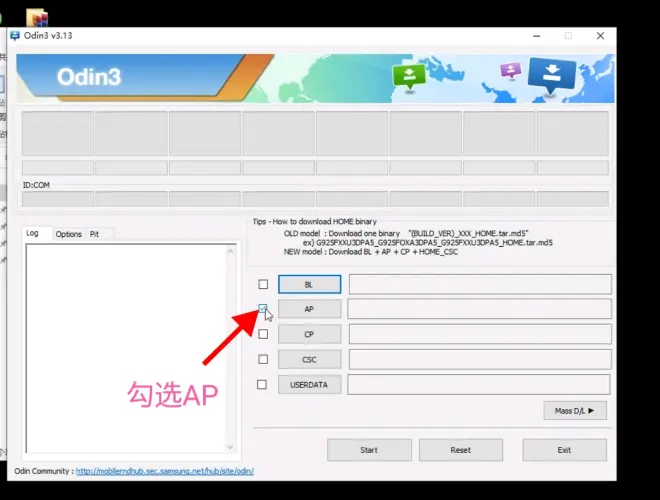Click the CSC file button
This screenshot has height=500, width=660.
309,359
